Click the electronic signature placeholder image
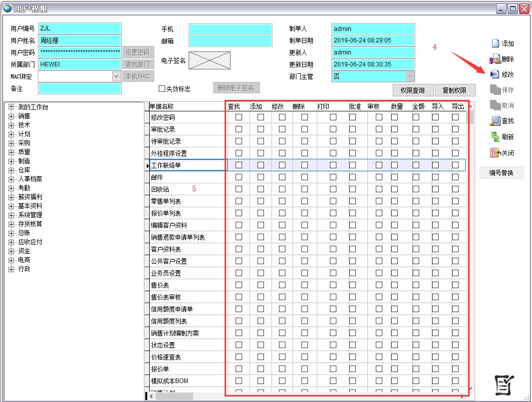 point(210,60)
